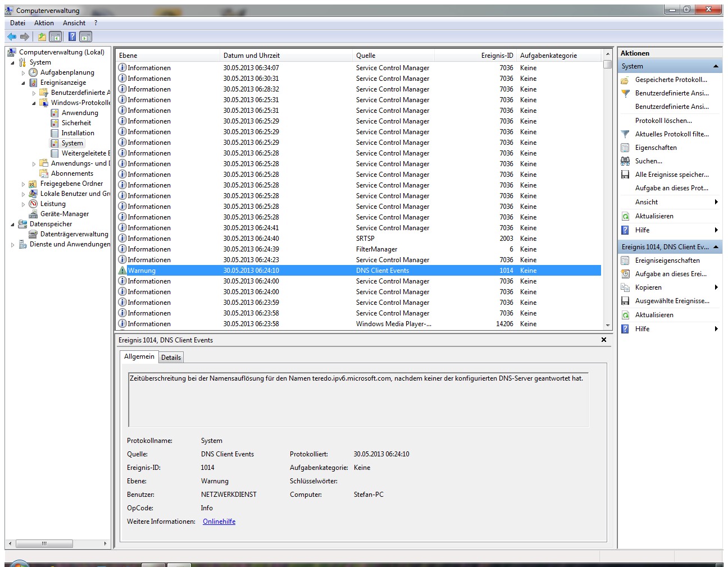Screen dimensions: 728x567
Task: Click the Forward arrow toolbar icon
Action: tap(25, 37)
